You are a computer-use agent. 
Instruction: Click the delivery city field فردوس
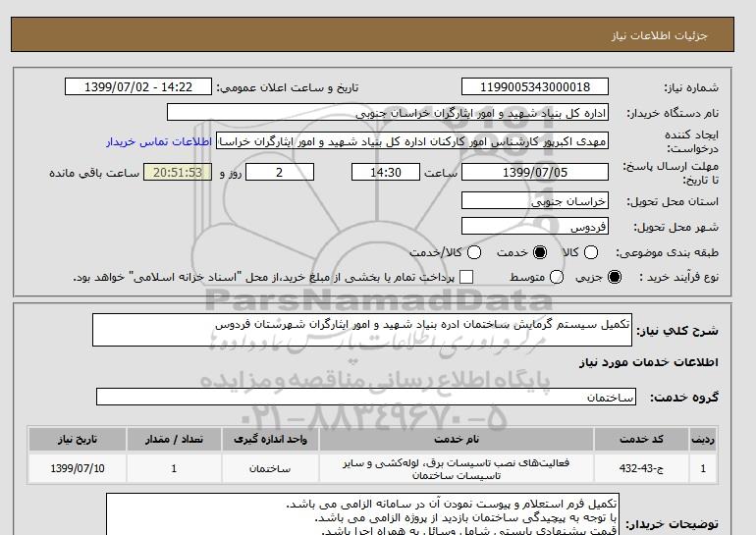click(x=535, y=226)
